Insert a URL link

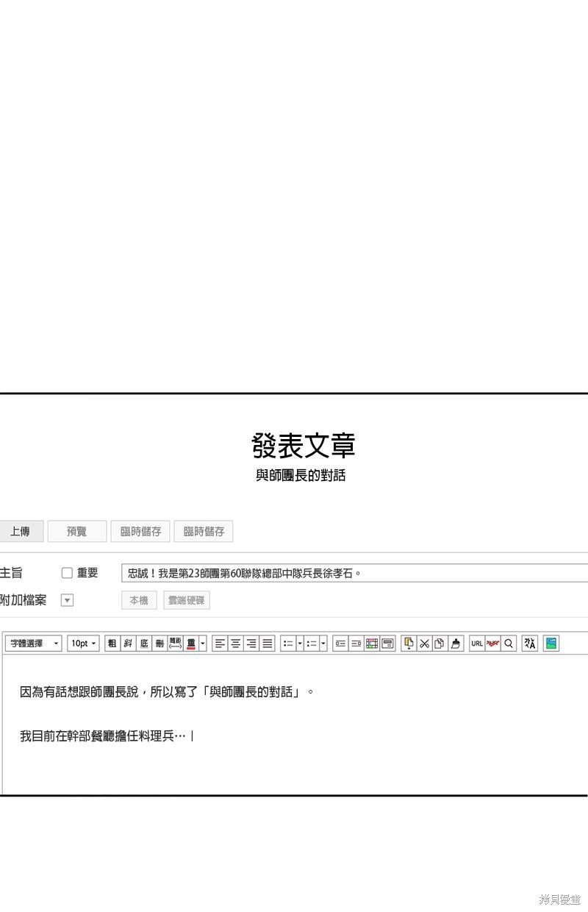[x=477, y=644]
